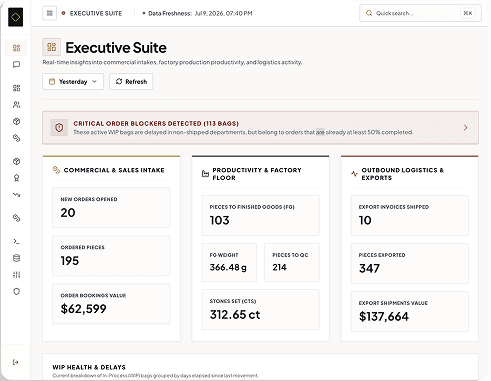The height and width of the screenshot is (381, 491).
Task: Click the calendar icon in Yesterday selector
Action: pyautogui.click(x=52, y=82)
